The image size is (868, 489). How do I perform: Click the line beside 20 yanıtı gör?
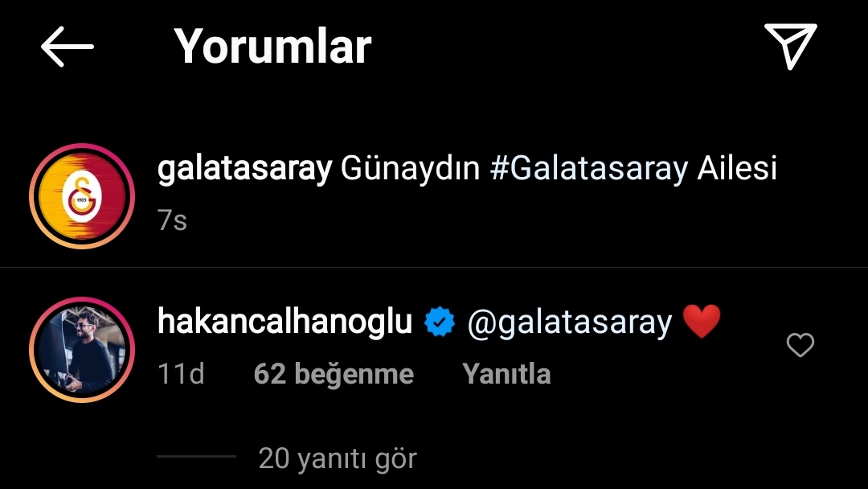[x=197, y=456]
